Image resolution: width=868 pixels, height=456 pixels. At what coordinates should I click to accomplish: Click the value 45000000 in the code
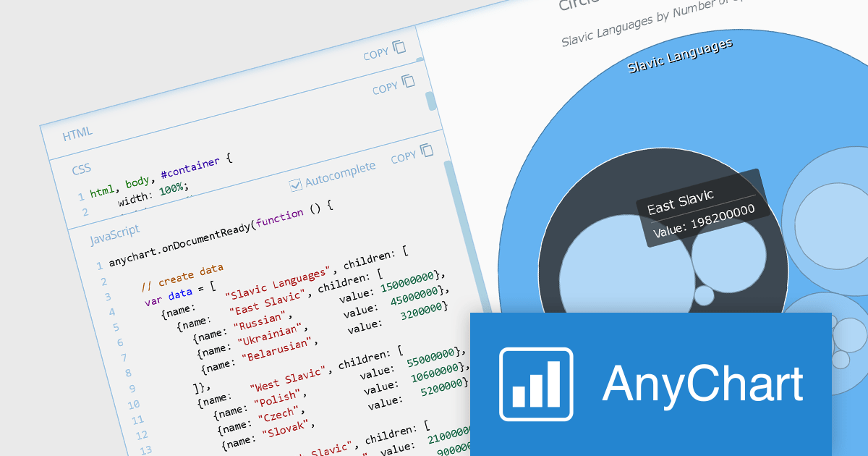413,297
